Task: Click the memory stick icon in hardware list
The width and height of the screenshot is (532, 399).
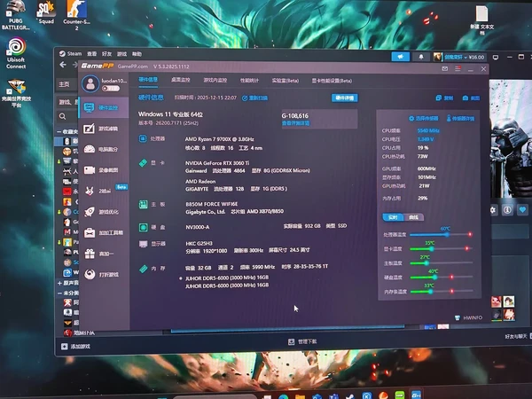Action: [143, 269]
